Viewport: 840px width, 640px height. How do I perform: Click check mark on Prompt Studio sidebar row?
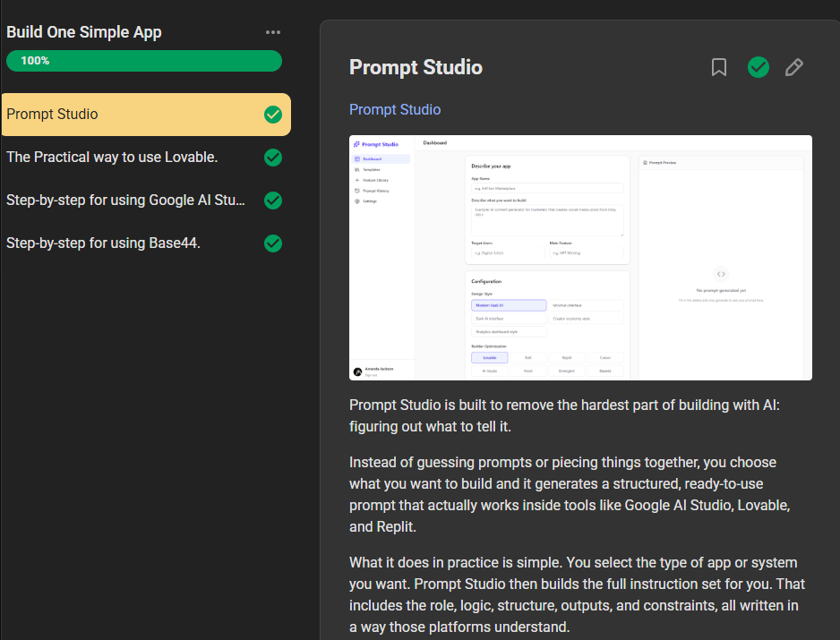click(273, 114)
